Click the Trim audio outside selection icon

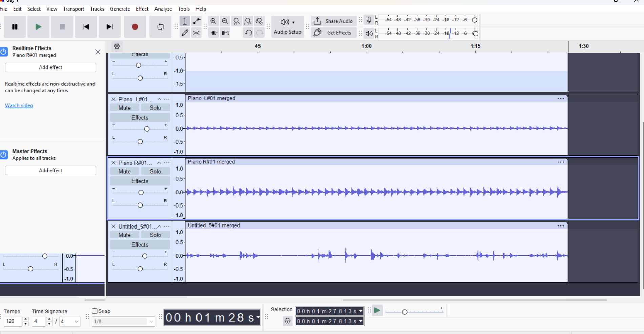[x=214, y=33]
